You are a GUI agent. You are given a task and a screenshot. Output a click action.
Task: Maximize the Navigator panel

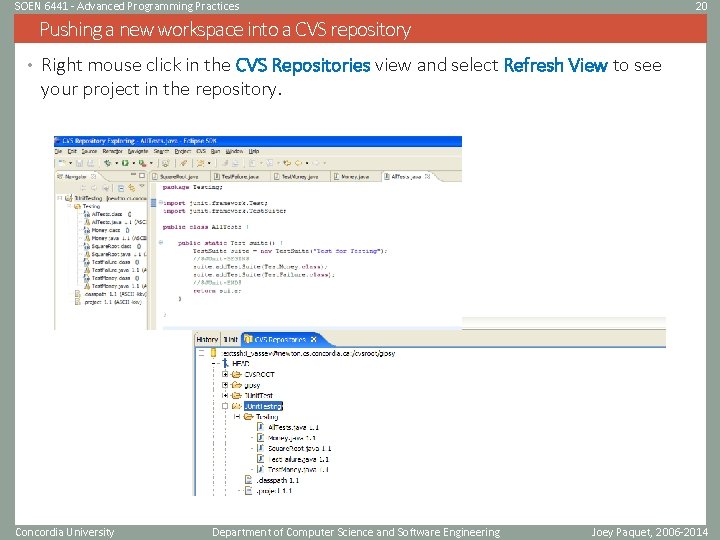[142, 175]
